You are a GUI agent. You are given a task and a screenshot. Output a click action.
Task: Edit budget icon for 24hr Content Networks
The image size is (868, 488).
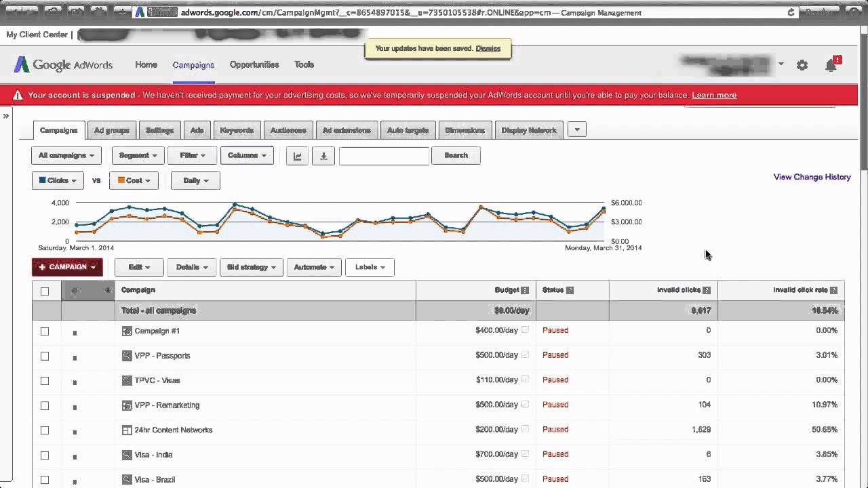click(x=525, y=429)
